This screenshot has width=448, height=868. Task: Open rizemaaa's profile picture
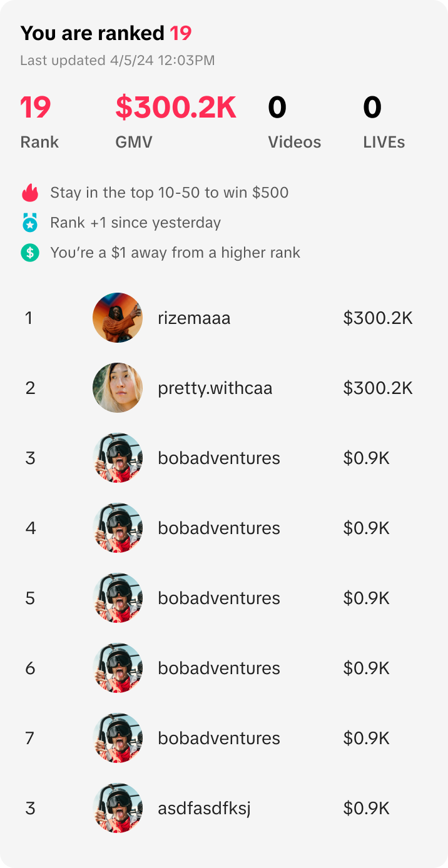click(118, 318)
